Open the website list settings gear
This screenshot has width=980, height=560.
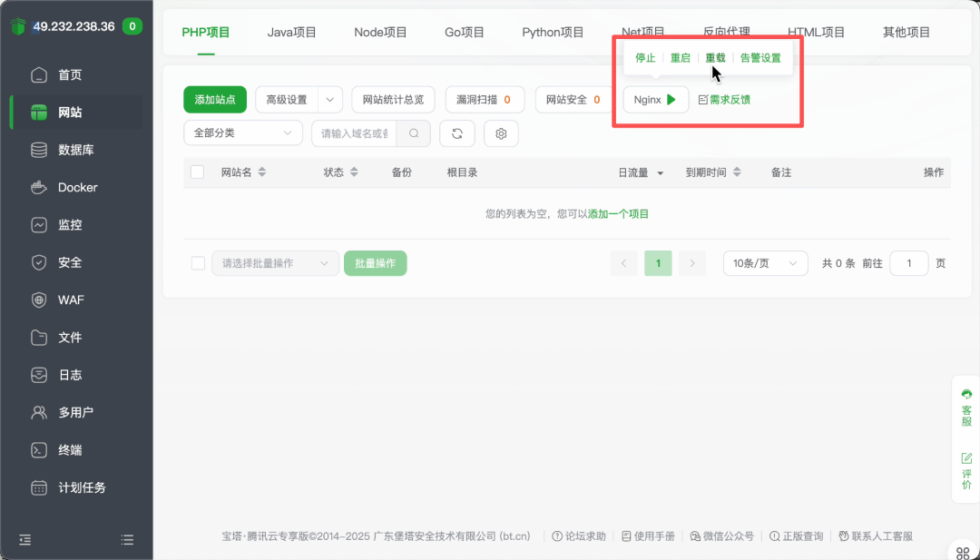click(501, 133)
